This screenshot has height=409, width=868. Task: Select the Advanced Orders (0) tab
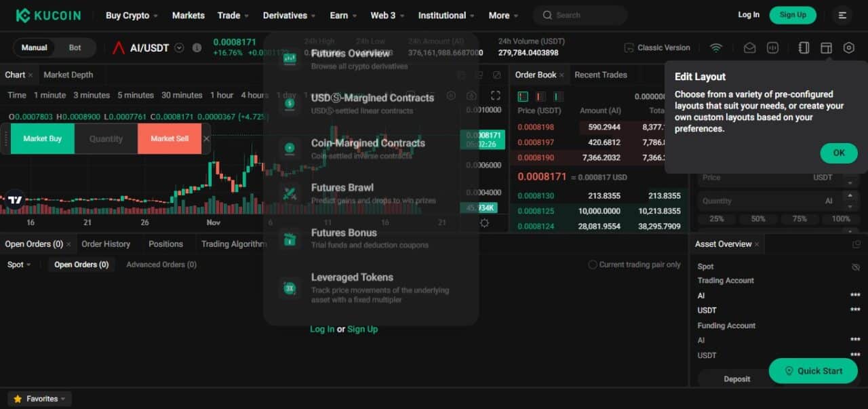[161, 265]
